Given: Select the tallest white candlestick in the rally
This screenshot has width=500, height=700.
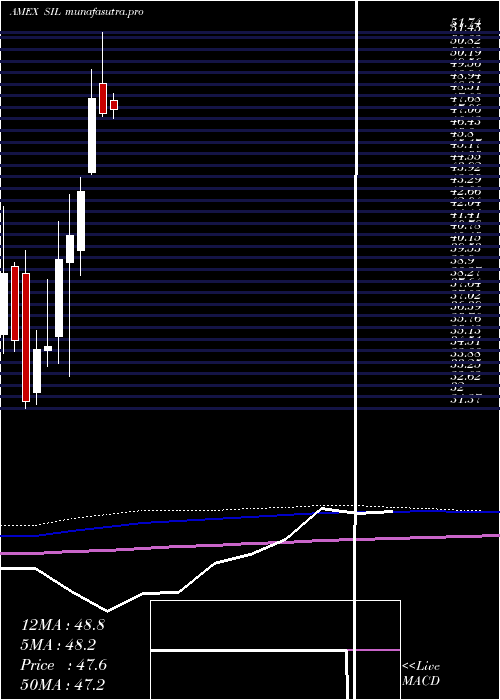Looking at the screenshot, I should pyautogui.click(x=92, y=135).
